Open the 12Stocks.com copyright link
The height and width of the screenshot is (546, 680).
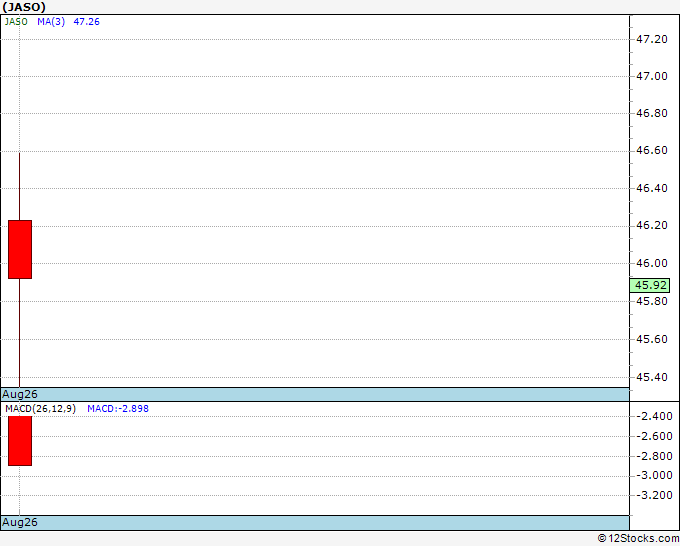click(x=638, y=538)
